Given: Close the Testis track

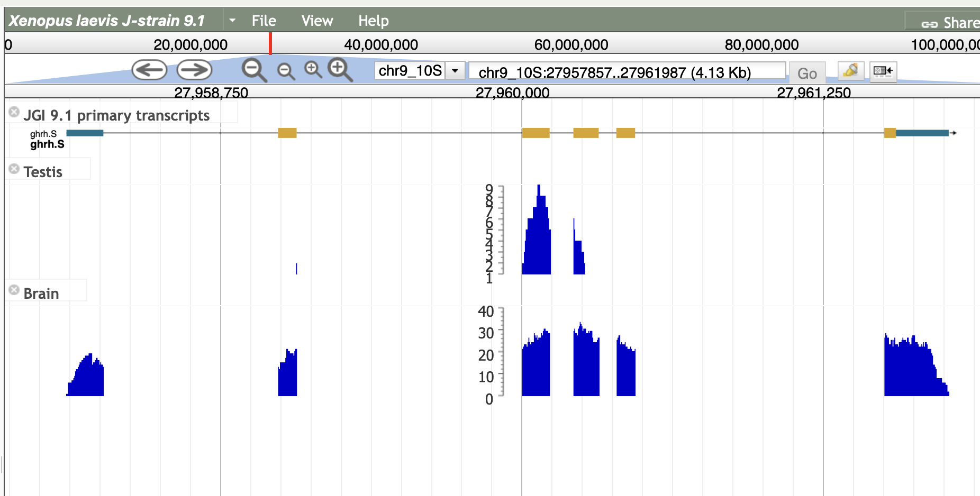Looking at the screenshot, I should (x=14, y=169).
